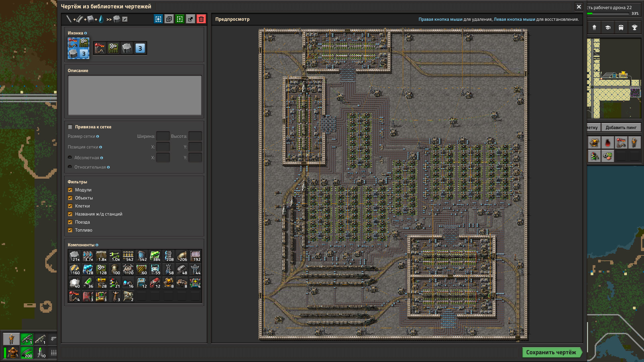
Task: Select assembling machine icon slot
Action: pyautogui.click(x=113, y=48)
